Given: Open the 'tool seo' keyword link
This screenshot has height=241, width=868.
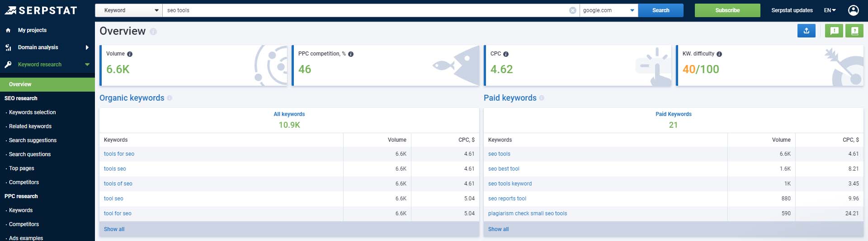Looking at the screenshot, I should coord(113,199).
